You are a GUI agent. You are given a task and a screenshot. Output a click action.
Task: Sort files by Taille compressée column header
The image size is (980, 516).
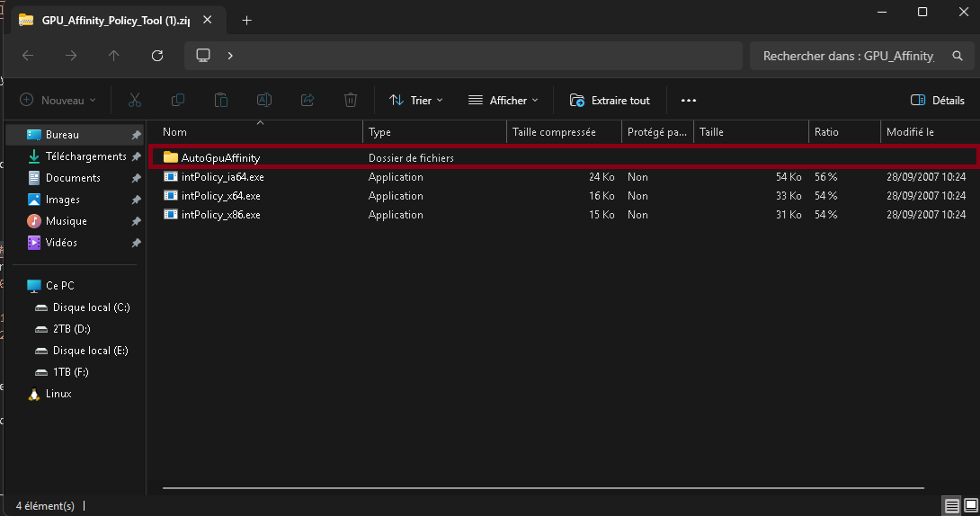[x=554, y=132]
